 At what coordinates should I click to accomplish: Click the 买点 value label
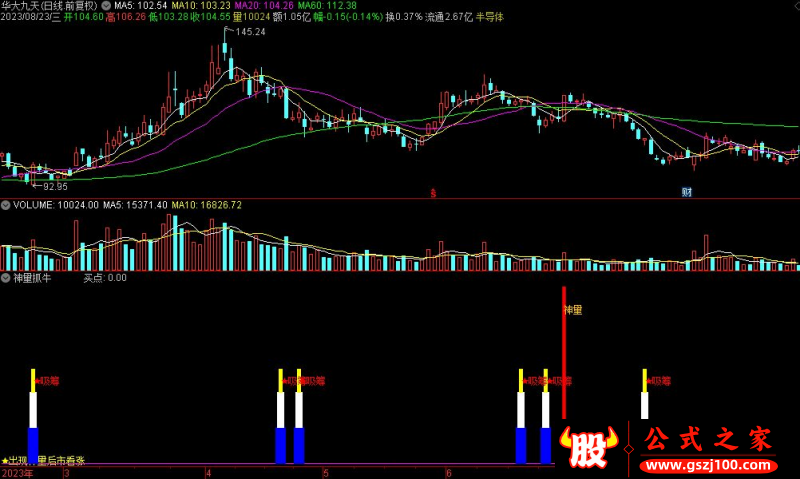point(105,278)
